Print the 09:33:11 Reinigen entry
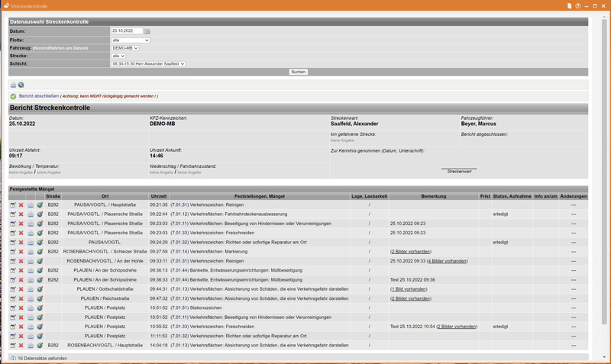Image resolution: width=611 pixels, height=364 pixels. point(31,261)
